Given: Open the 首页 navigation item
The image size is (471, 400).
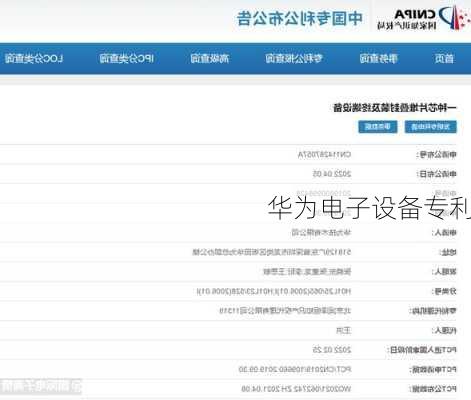Looking at the screenshot, I should tap(444, 59).
